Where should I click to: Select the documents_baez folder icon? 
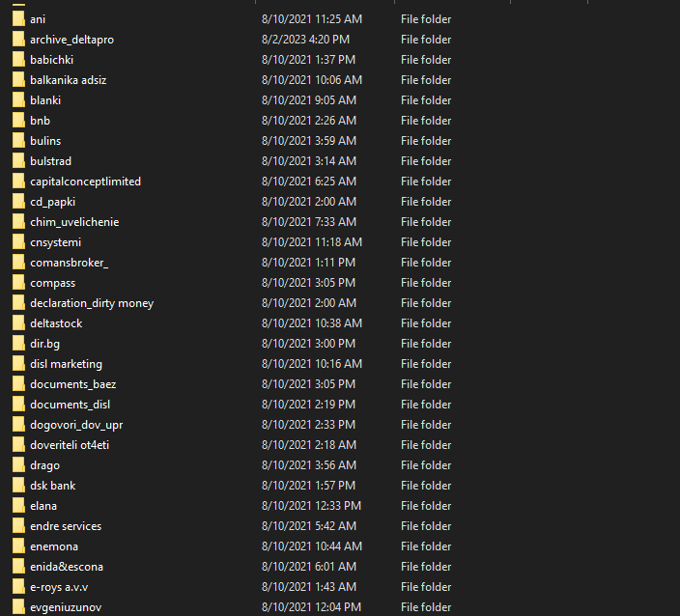tap(18, 384)
